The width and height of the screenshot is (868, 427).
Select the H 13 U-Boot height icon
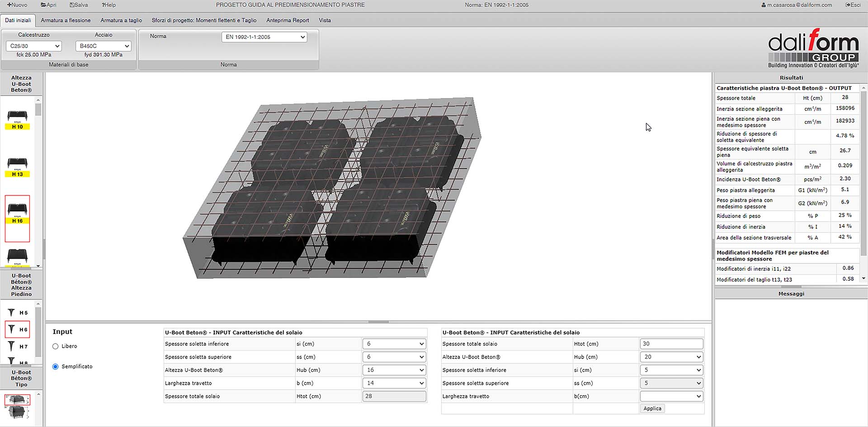(17, 167)
